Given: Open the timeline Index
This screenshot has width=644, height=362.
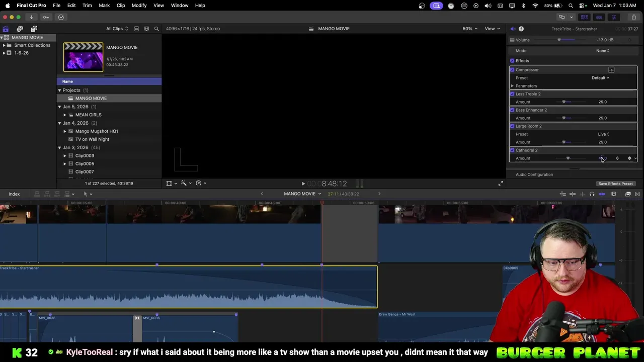Looking at the screenshot, I should click(14, 194).
